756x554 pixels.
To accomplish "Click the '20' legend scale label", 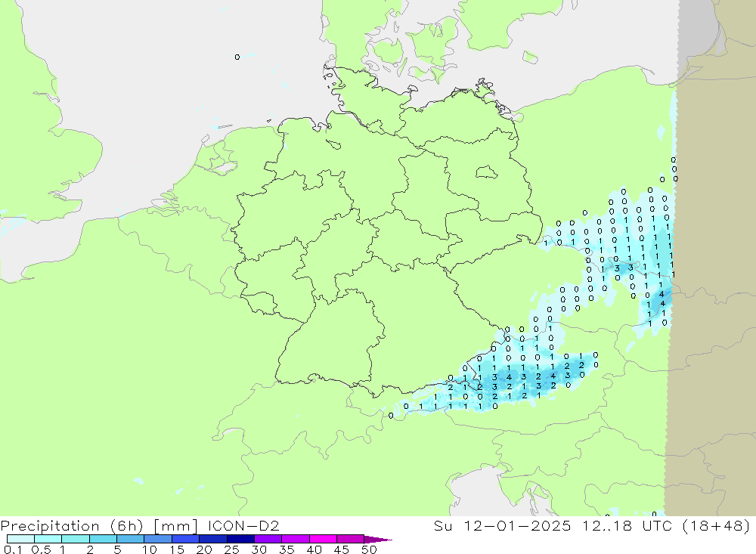I will [204, 549].
